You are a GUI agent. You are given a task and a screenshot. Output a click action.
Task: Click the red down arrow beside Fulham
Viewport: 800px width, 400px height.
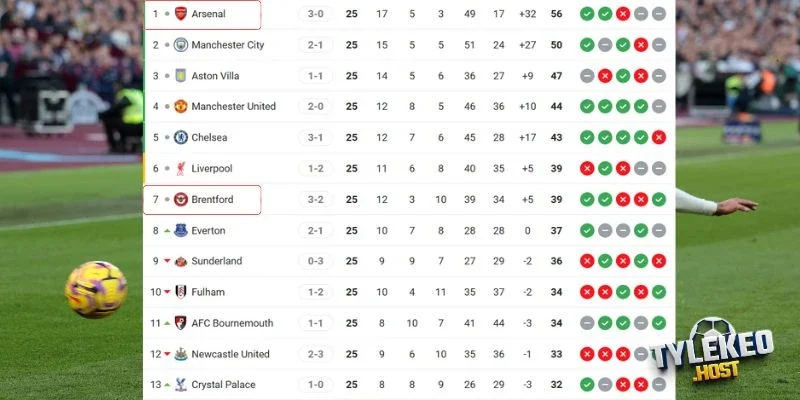coord(167,292)
